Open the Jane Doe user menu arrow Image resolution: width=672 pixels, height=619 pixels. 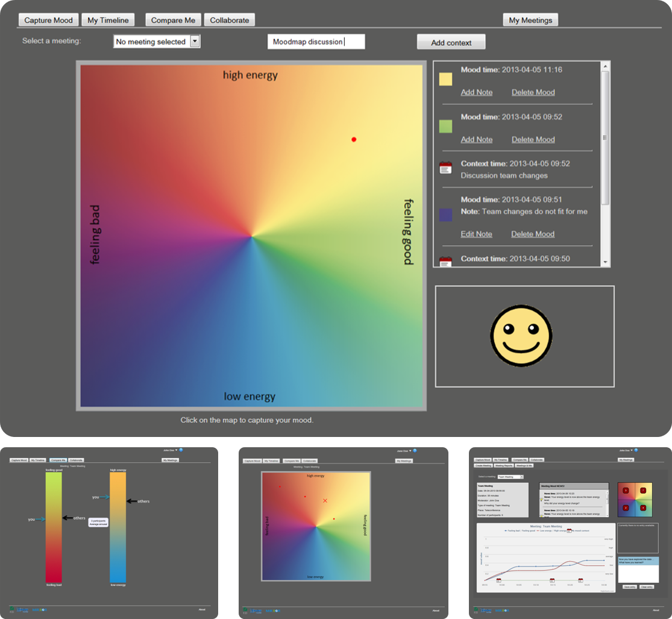[176, 450]
